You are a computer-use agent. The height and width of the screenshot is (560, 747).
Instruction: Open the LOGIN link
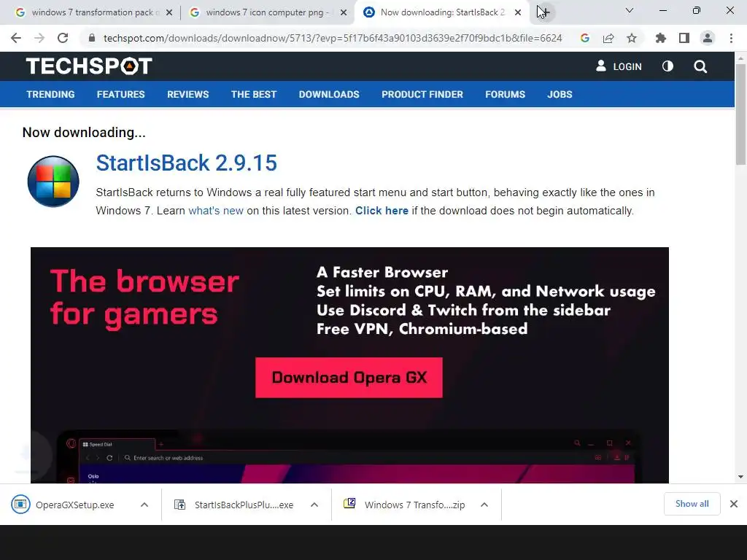coord(627,66)
